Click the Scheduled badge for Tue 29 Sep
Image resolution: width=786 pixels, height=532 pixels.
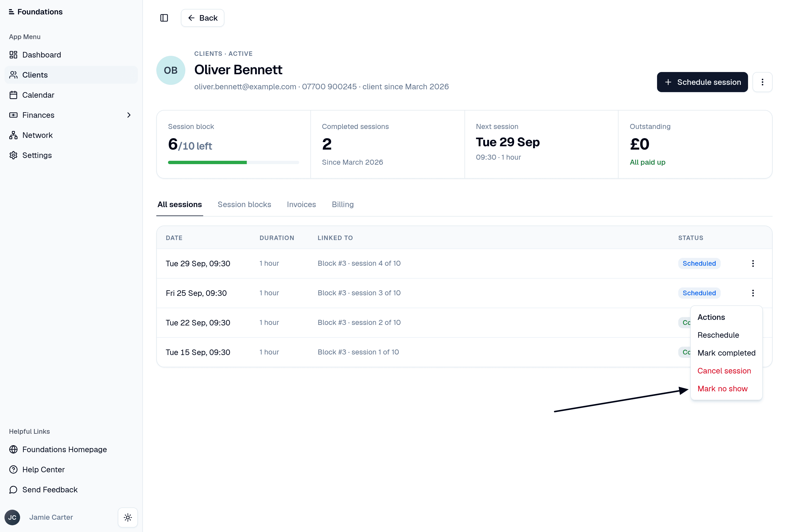(x=699, y=263)
